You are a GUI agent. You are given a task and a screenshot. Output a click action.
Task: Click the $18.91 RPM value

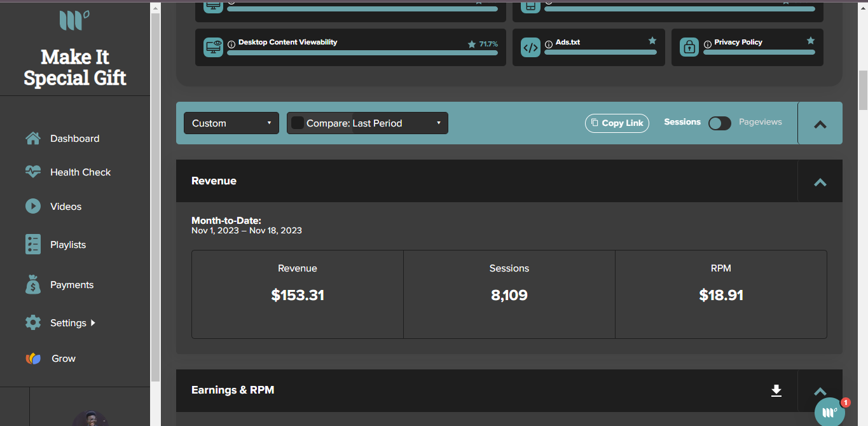point(721,295)
